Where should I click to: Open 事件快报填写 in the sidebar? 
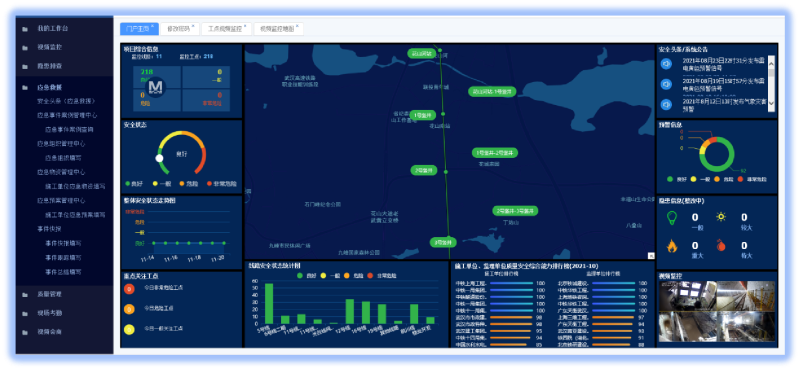pyautogui.click(x=64, y=243)
